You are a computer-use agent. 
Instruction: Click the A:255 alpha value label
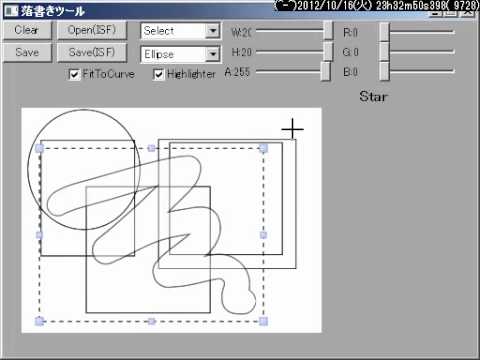click(237, 72)
